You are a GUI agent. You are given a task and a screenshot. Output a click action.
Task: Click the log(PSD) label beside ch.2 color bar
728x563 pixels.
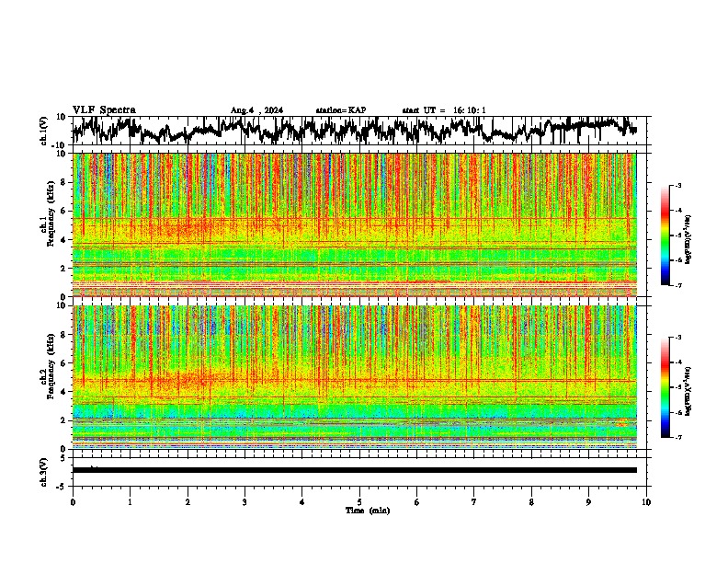(688, 391)
